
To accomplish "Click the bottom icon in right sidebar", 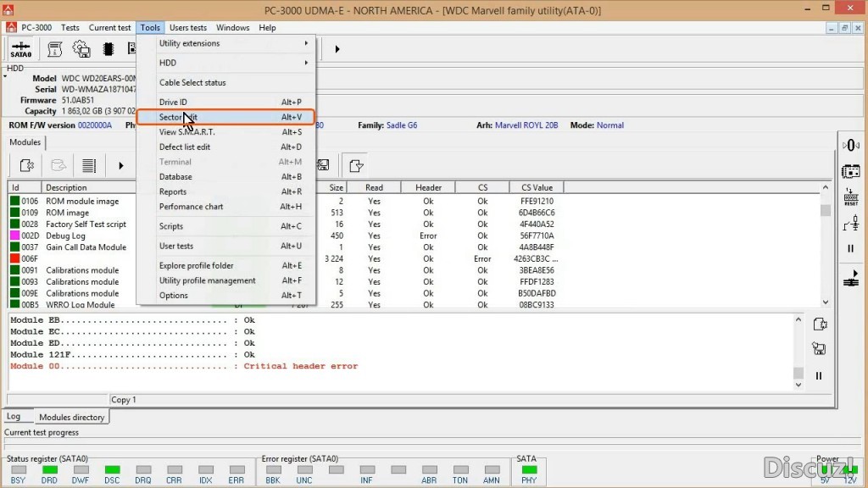I will click(x=851, y=278).
